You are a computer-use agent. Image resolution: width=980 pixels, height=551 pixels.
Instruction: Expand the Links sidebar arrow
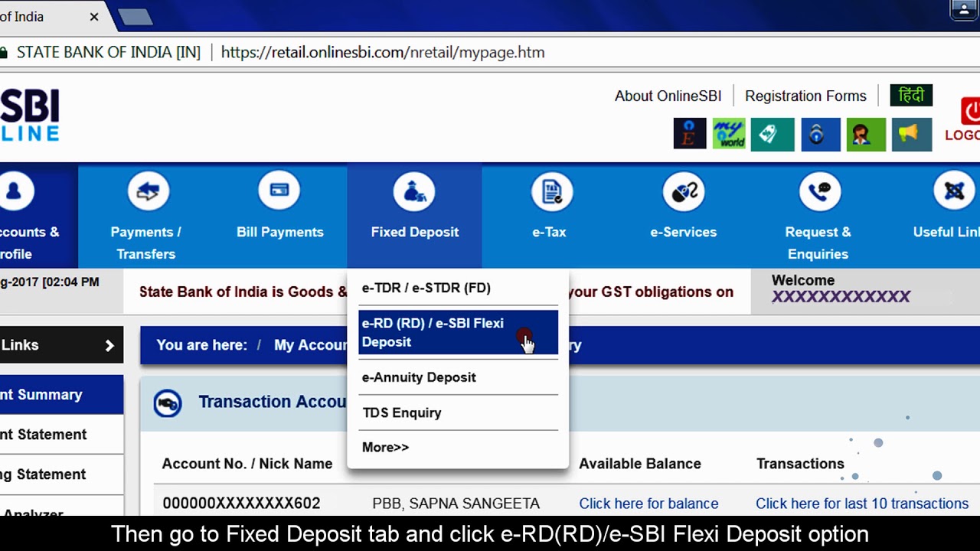tap(109, 346)
